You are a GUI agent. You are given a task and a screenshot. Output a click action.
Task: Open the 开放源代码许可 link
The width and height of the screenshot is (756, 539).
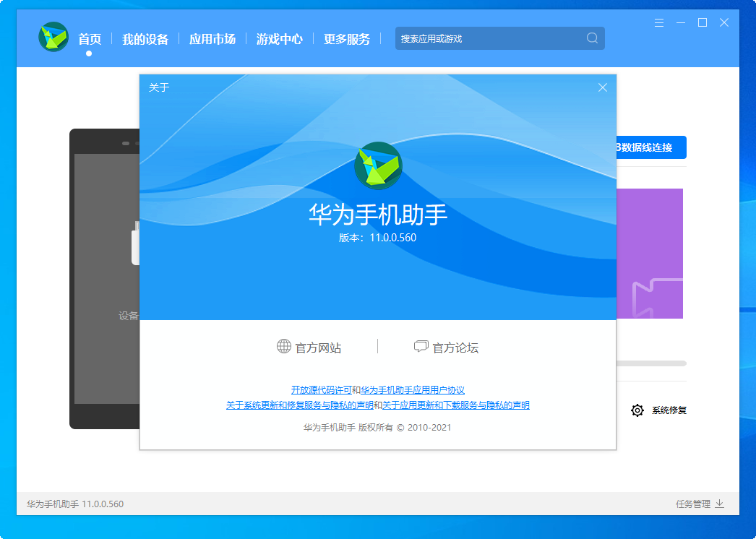[321, 389]
